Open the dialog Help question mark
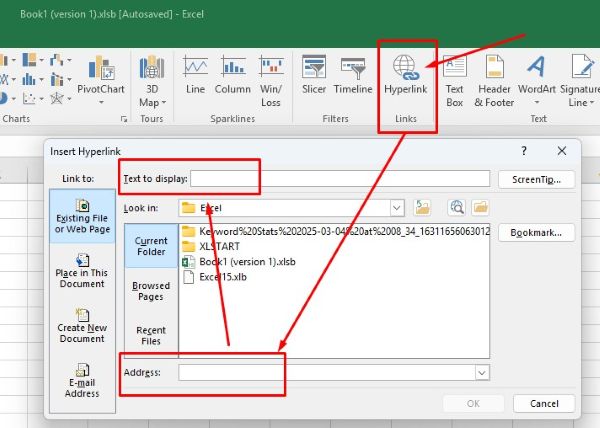 [524, 151]
